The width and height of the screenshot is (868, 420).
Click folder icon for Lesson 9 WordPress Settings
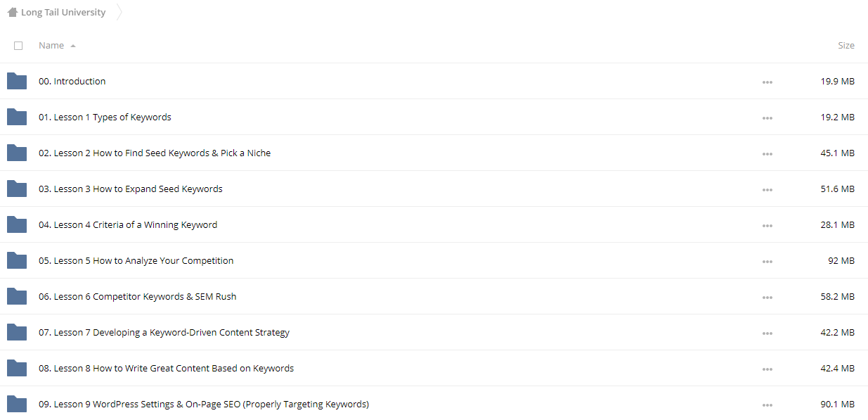17,404
